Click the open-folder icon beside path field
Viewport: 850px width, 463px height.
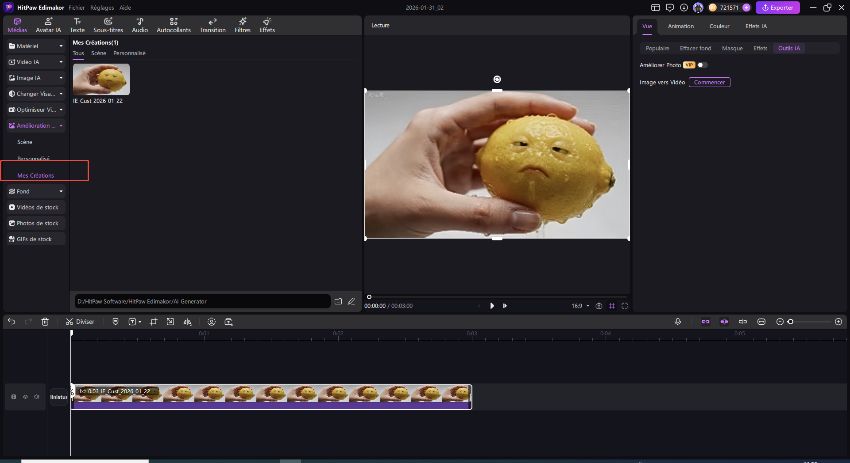coord(338,301)
